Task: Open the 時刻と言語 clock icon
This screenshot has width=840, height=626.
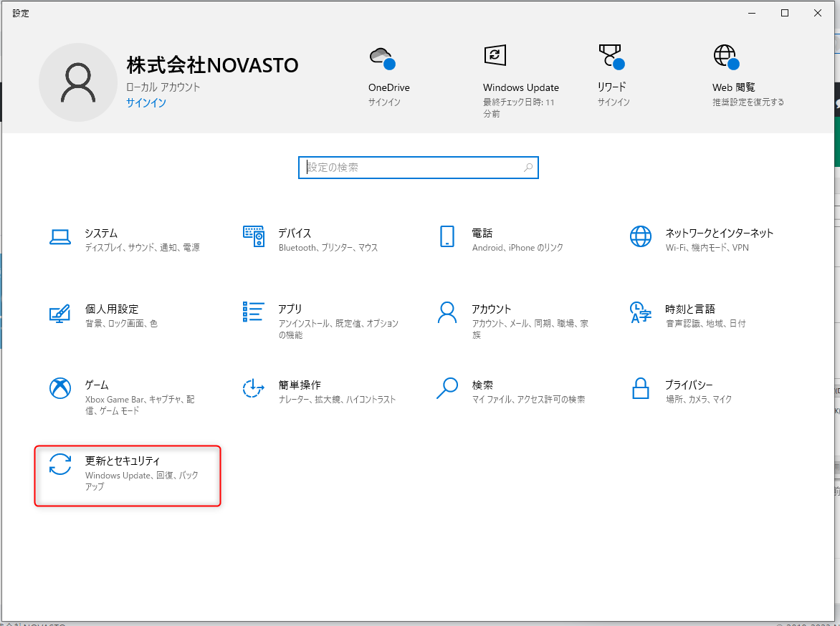Action: (x=641, y=313)
